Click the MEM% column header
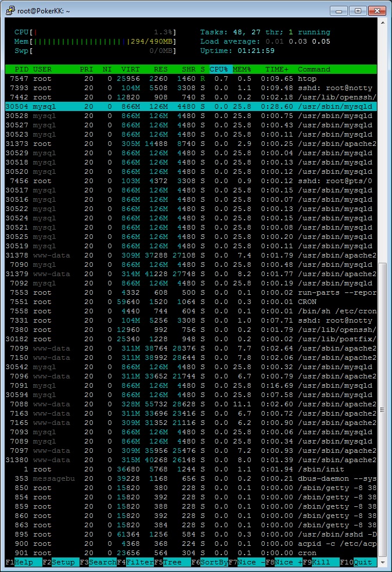Image resolution: width=392 pixels, height=572 pixels. [x=242, y=69]
